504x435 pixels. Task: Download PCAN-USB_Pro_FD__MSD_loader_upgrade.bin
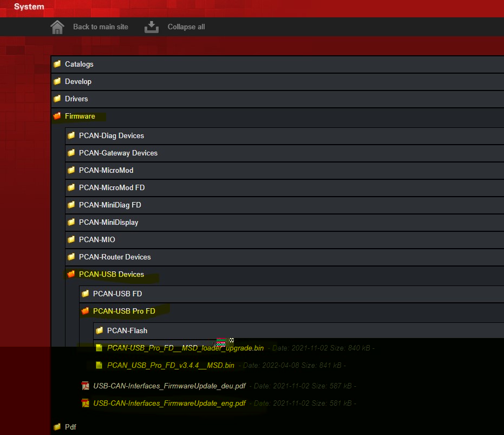185,348
